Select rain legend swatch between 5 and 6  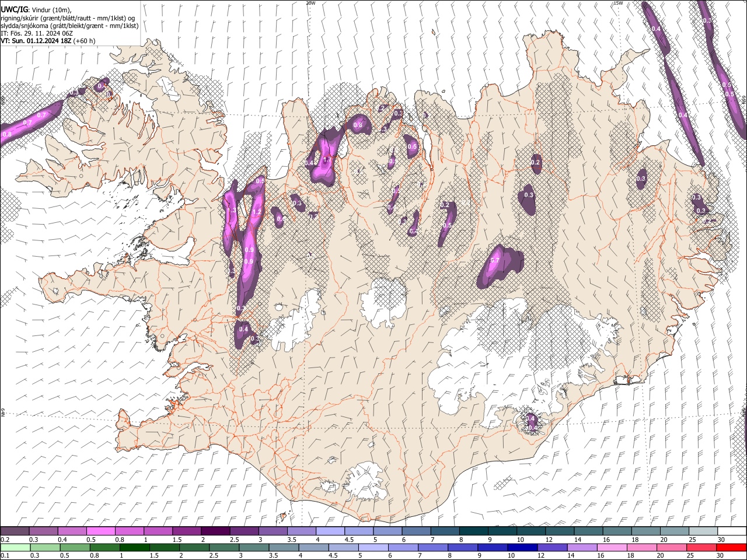tap(373, 547)
